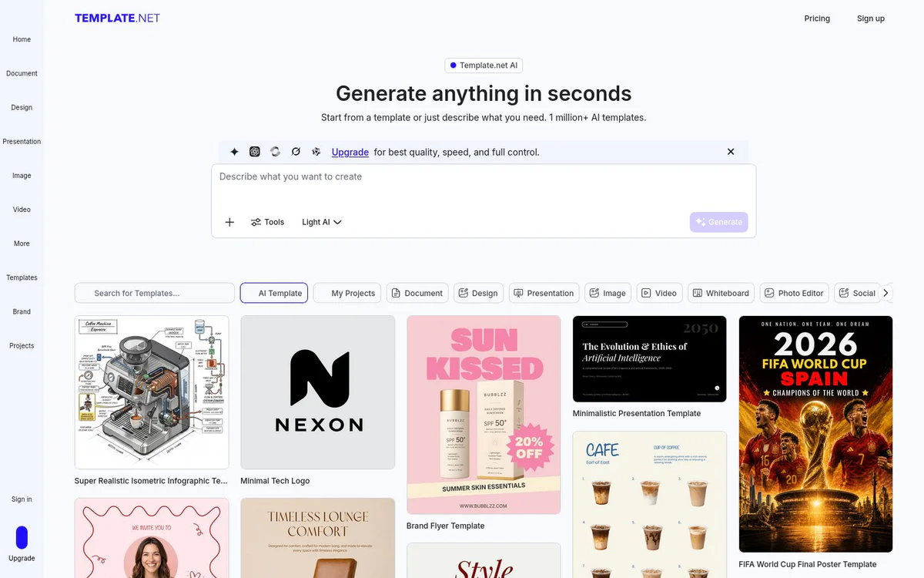The width and height of the screenshot is (924, 578).
Task: Dismiss the Upgrade banner with X
Action: point(731,152)
